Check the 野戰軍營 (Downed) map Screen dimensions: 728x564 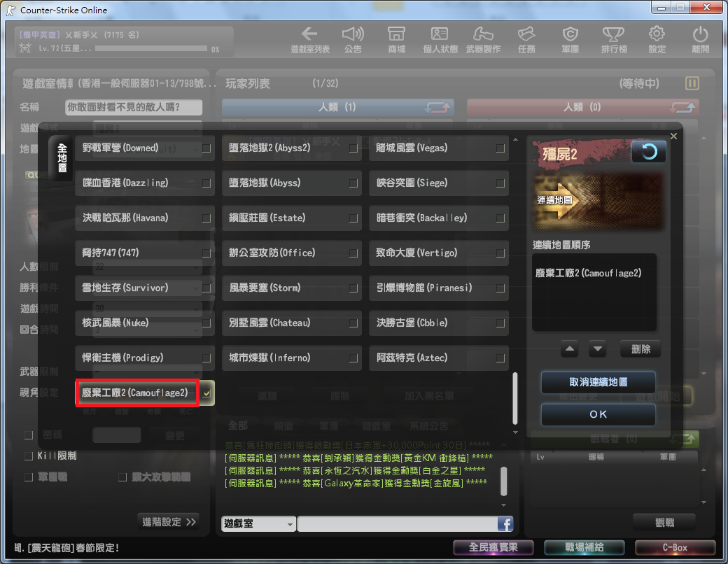[206, 148]
